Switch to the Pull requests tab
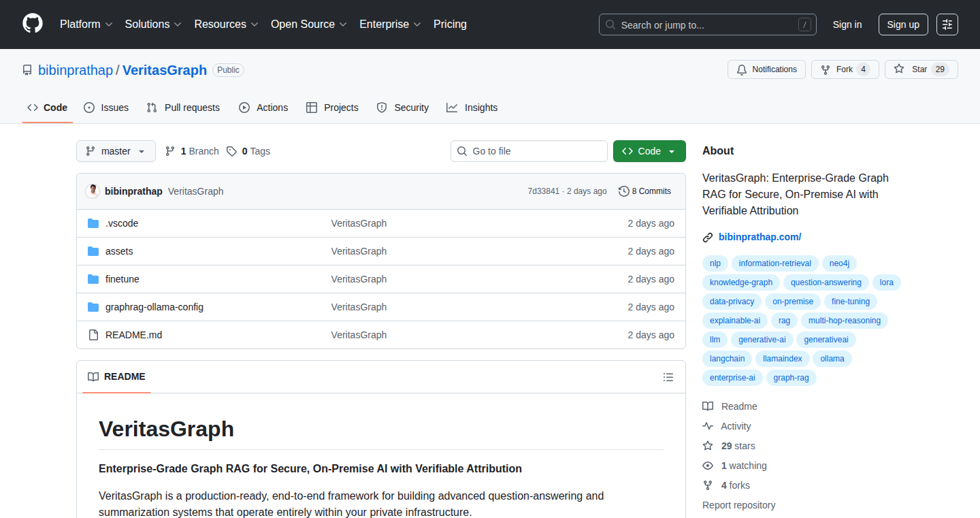 (x=184, y=108)
